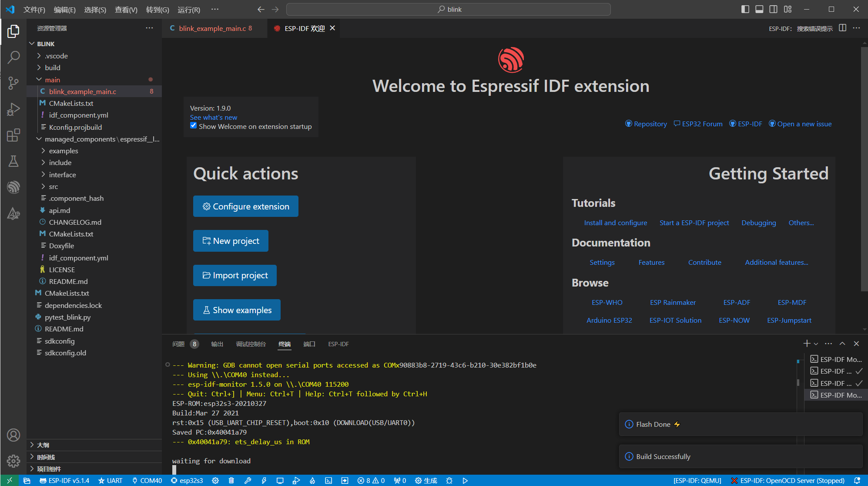Open the See what's new link
868x486 pixels.
click(x=214, y=117)
